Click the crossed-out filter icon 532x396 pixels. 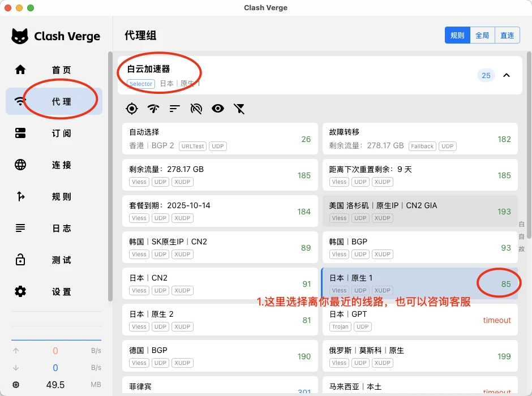[239, 109]
